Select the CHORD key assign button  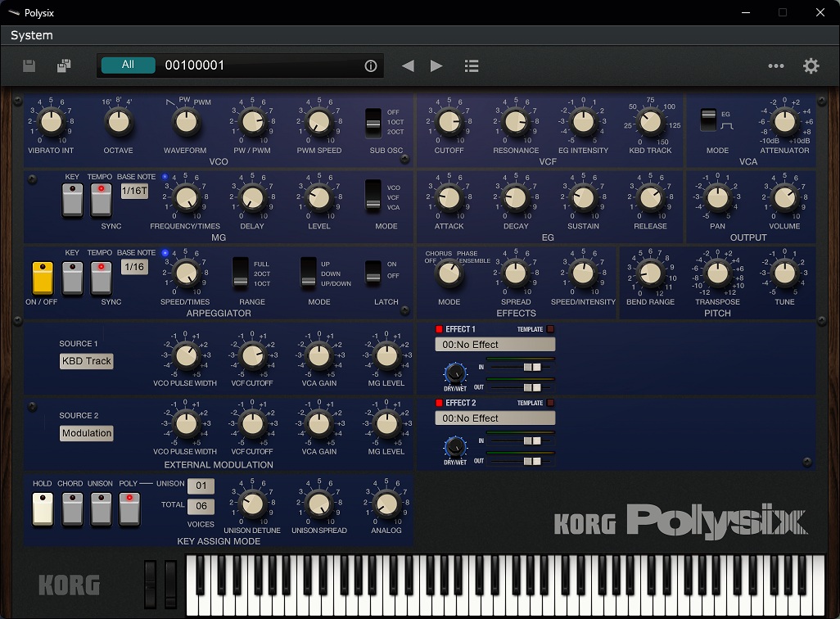tap(72, 509)
